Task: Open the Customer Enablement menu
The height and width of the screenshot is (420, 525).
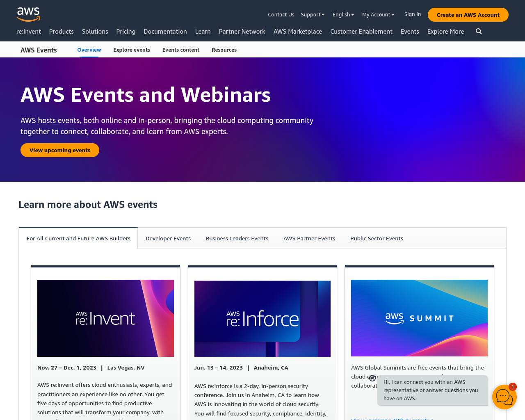Action: 361,32
